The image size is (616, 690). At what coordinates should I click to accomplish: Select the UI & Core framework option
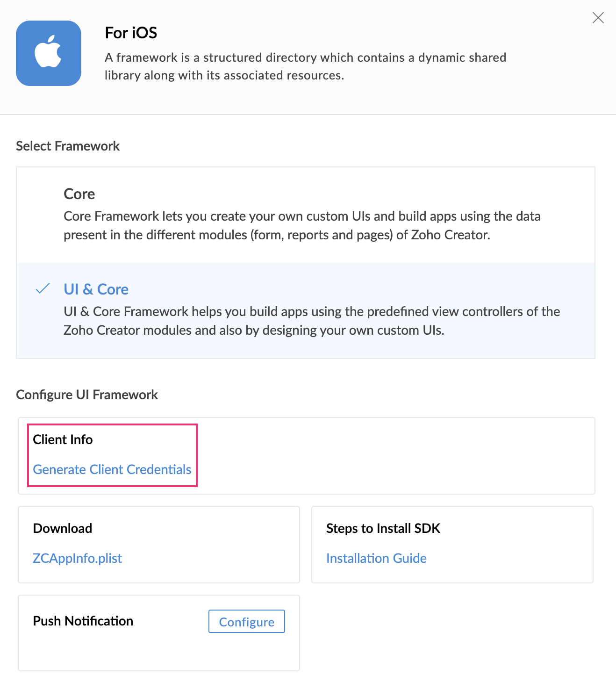(x=306, y=310)
